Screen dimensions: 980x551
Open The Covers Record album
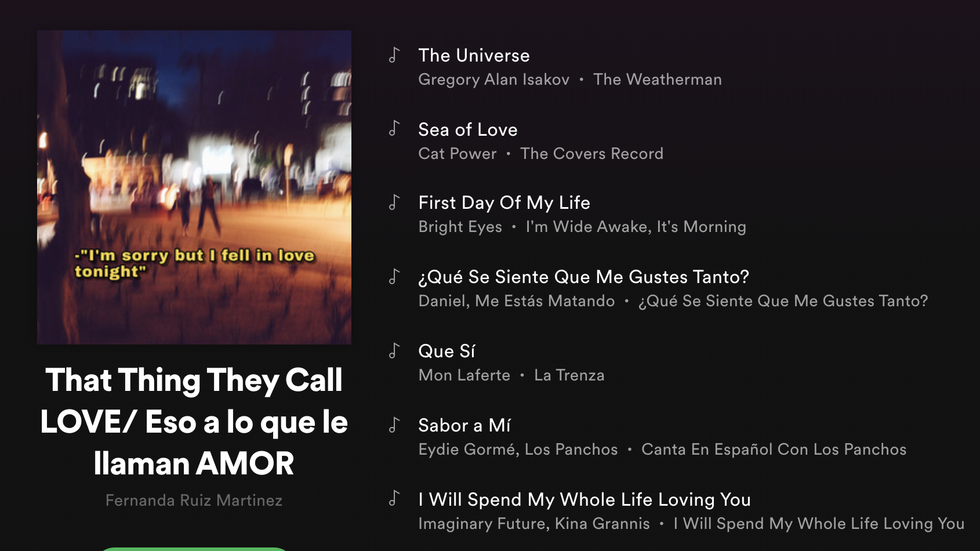click(592, 154)
